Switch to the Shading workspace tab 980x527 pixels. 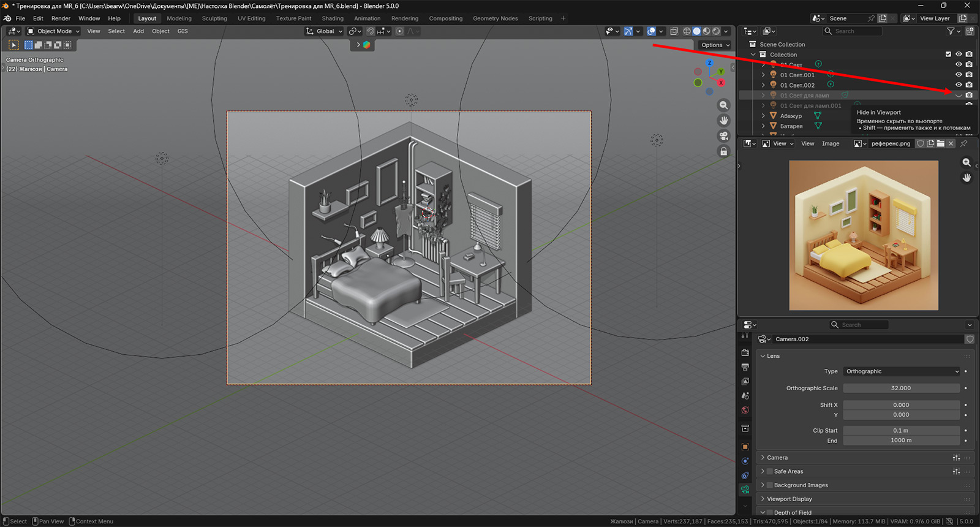pos(333,18)
